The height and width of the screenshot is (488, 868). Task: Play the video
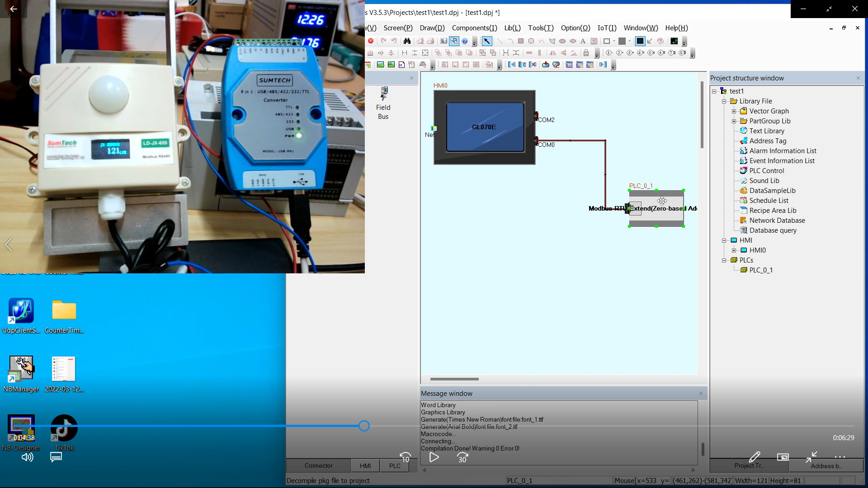[434, 457]
